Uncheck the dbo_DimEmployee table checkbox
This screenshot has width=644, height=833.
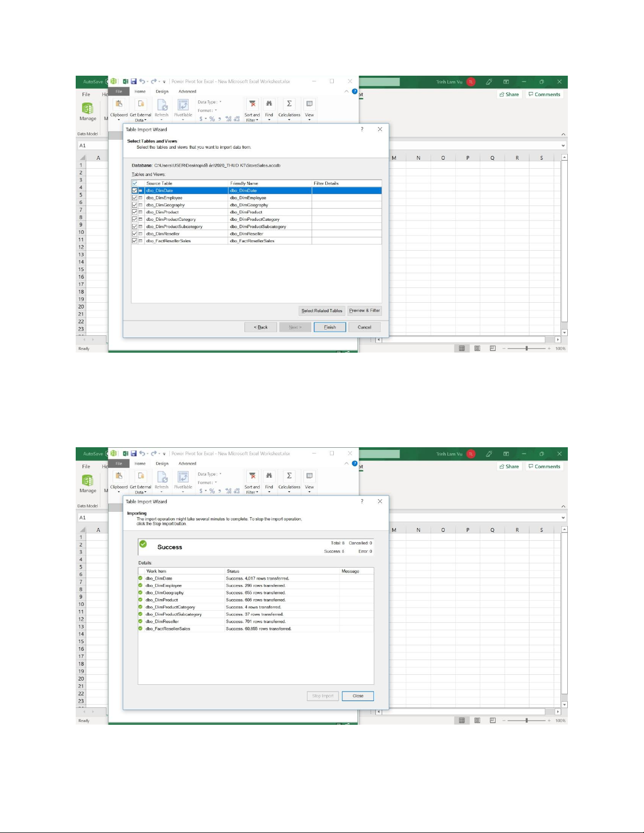coord(135,198)
